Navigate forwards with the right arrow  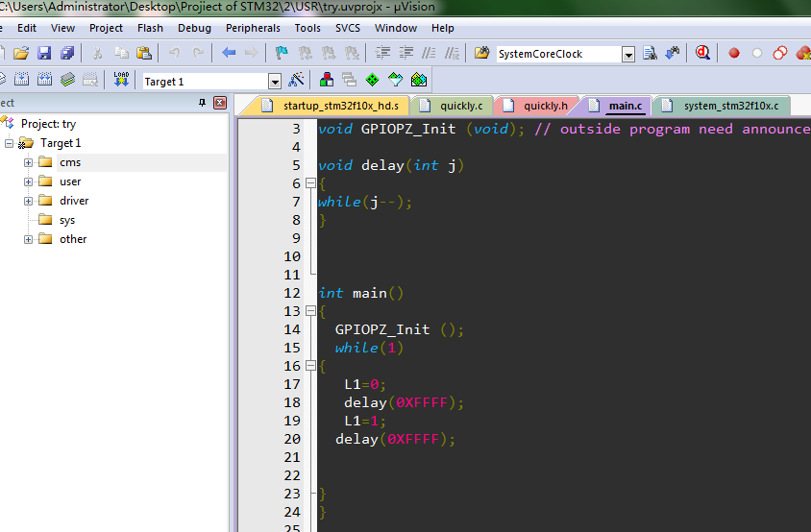point(252,53)
